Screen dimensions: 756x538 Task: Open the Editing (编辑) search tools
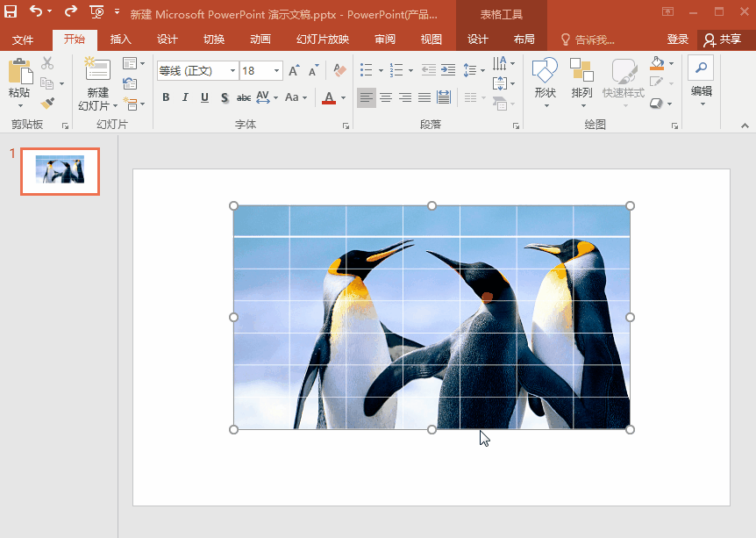point(701,80)
